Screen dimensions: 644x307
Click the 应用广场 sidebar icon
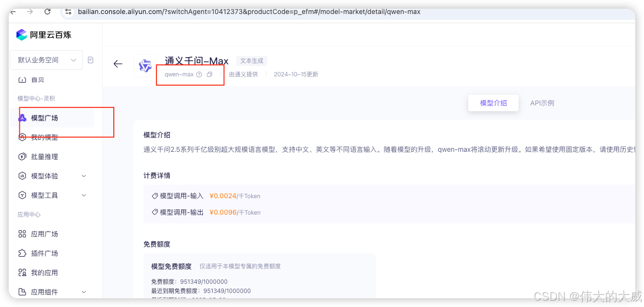22,234
